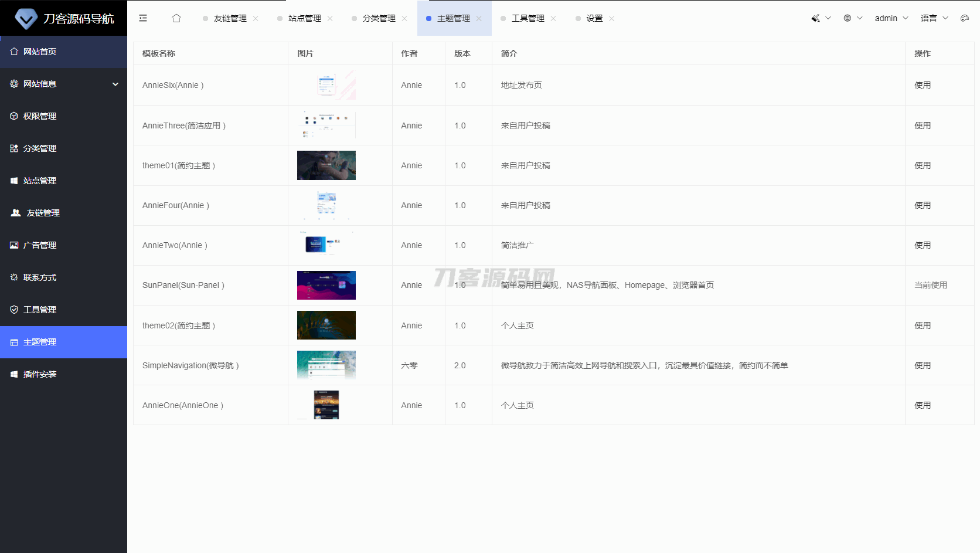The image size is (980, 553).
Task: Switch to the 友链管理 tab
Action: 230,18
